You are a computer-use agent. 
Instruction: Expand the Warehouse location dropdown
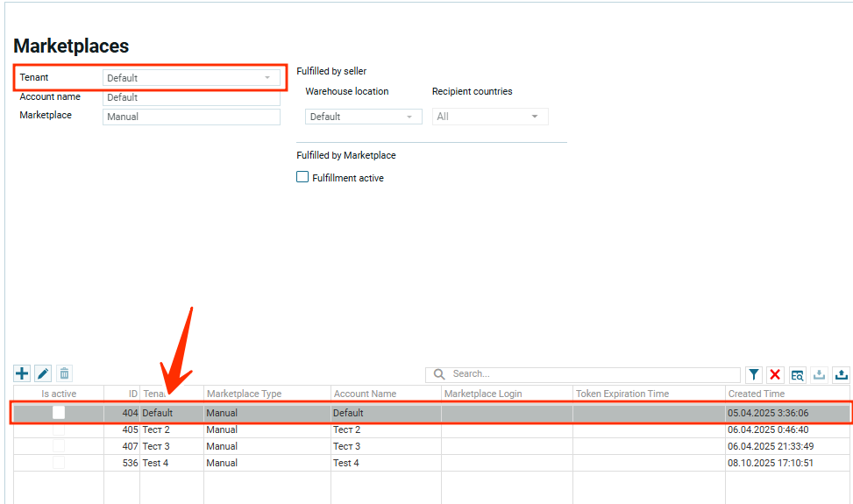363,117
